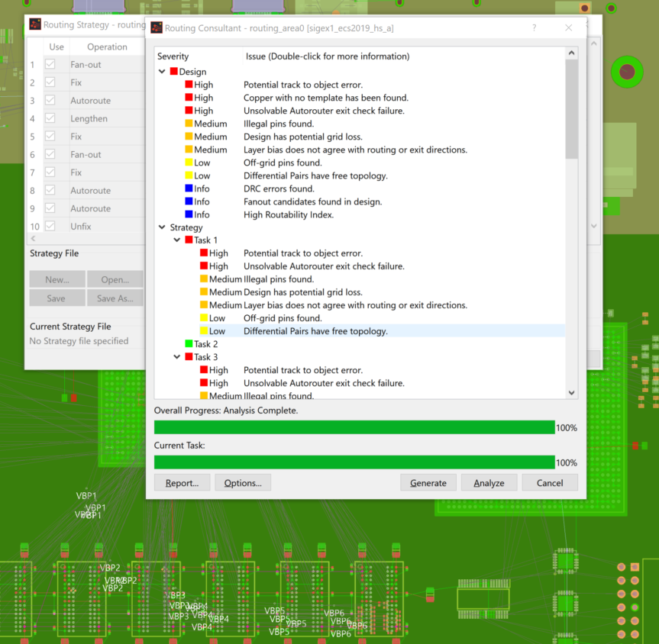The height and width of the screenshot is (644, 659).
Task: Collapse the Task 1 node under Strategy
Action: click(x=176, y=240)
